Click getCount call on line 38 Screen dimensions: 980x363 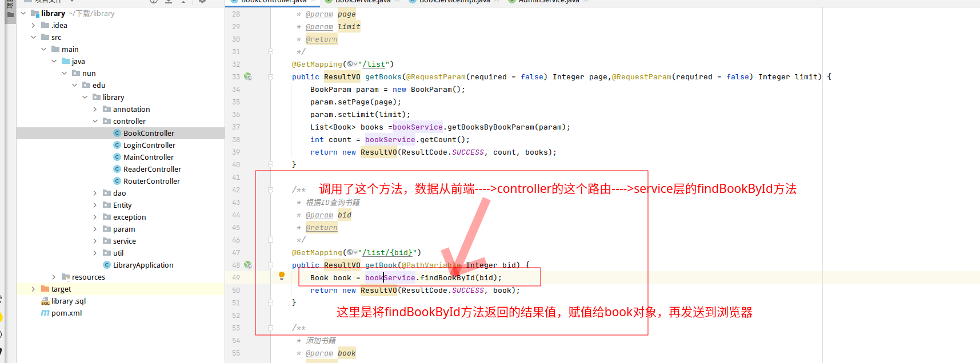pyautogui.click(x=438, y=139)
